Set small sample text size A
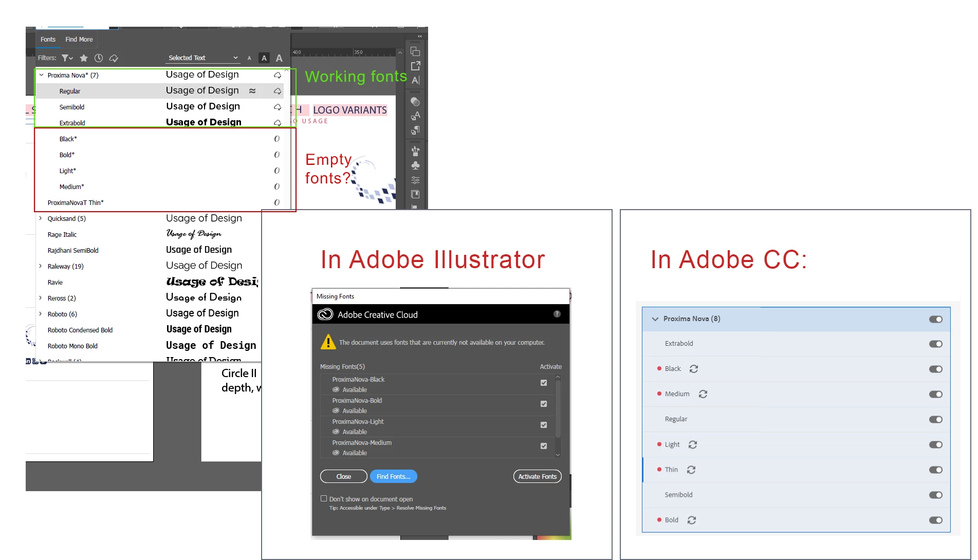The image size is (978, 560). click(x=249, y=58)
